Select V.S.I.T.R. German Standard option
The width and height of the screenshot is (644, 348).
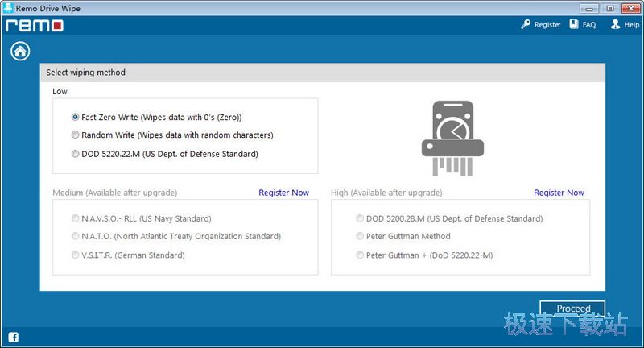76,255
